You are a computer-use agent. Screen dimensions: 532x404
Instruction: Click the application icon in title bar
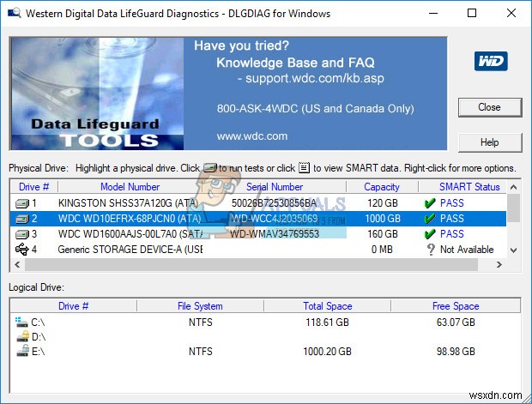tap(14, 13)
